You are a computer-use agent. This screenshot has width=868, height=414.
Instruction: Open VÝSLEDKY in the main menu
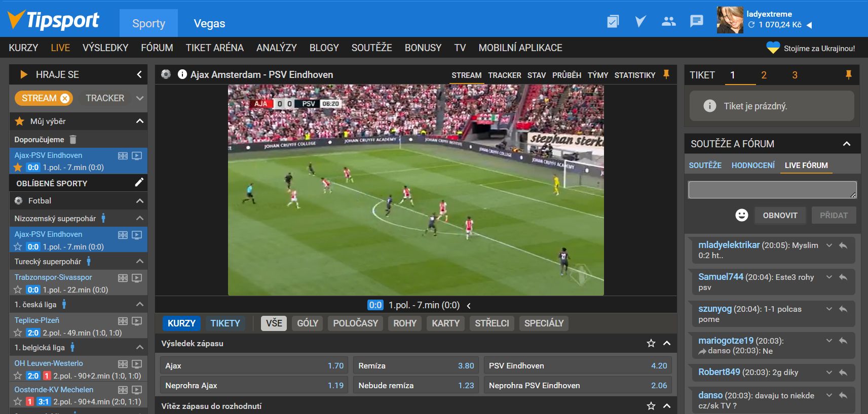coord(105,48)
